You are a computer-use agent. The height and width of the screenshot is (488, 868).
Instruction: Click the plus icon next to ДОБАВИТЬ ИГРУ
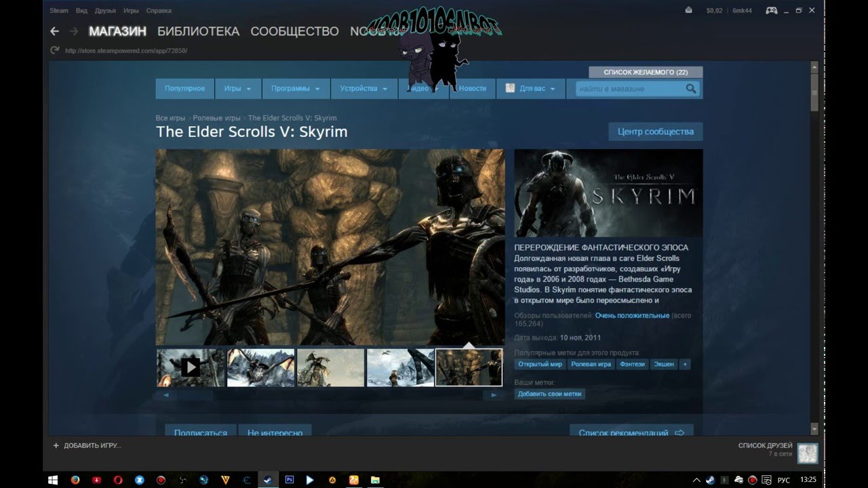coord(56,445)
